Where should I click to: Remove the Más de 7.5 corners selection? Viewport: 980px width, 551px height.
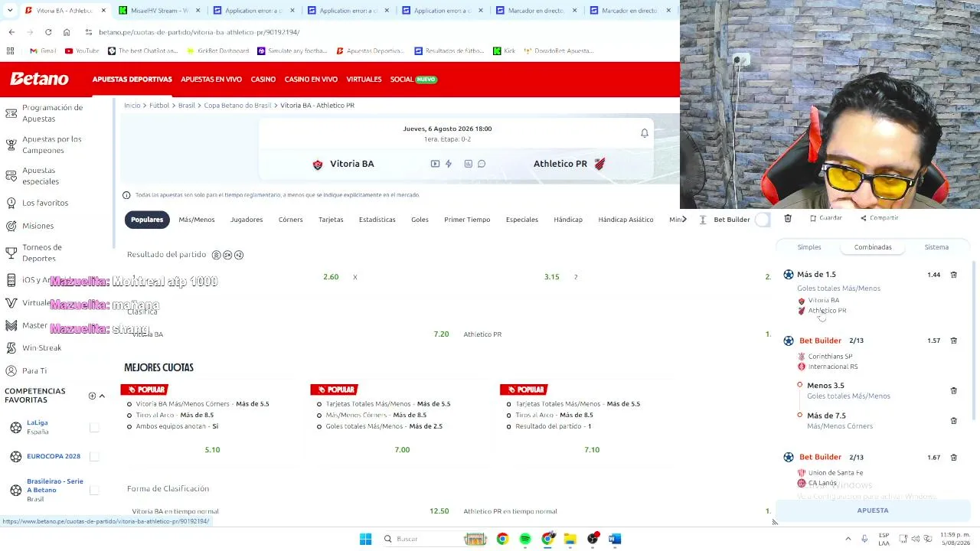click(954, 420)
